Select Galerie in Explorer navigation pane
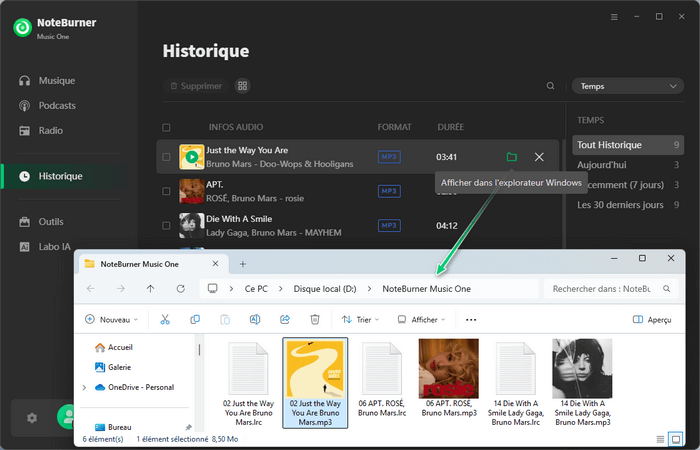The width and height of the screenshot is (700, 450). (113, 367)
